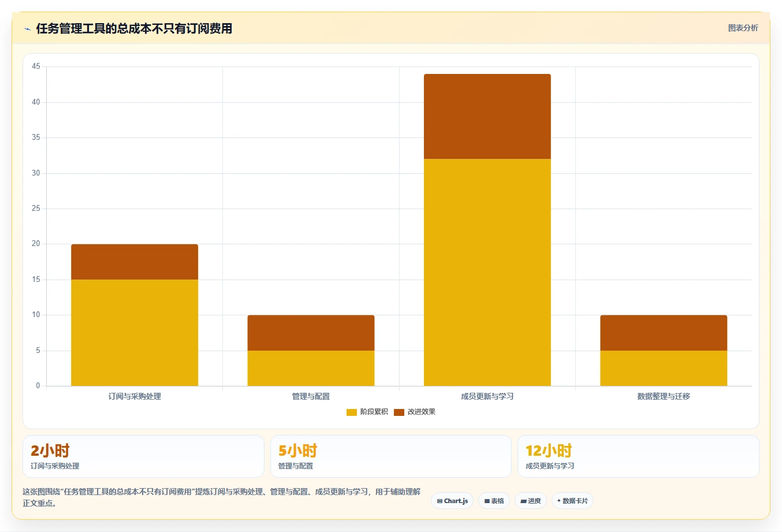Click the yellow bar segment for 订阅与采购处理
782x532 pixels.
(x=135, y=333)
